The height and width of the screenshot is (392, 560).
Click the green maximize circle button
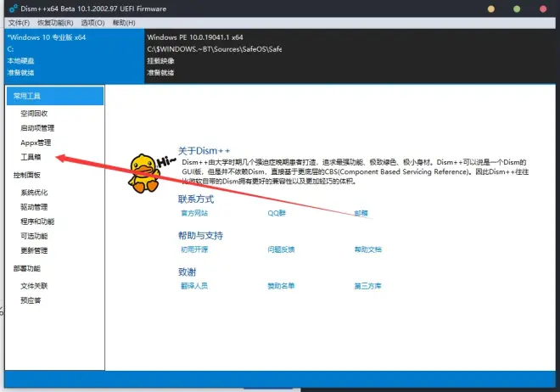(x=517, y=9)
